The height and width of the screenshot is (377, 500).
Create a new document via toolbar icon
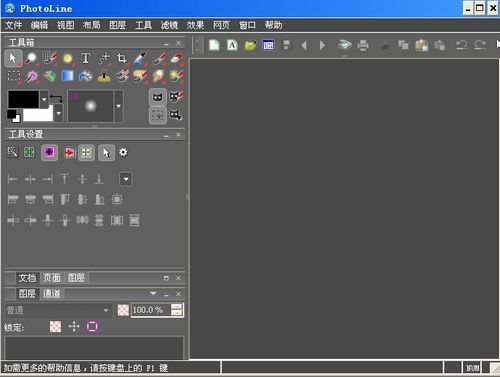click(214, 45)
